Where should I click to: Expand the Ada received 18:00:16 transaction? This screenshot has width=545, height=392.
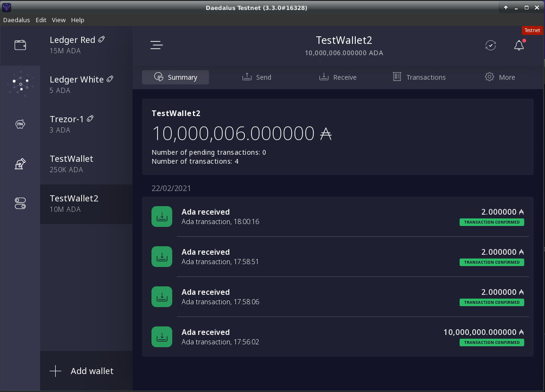[337, 217]
